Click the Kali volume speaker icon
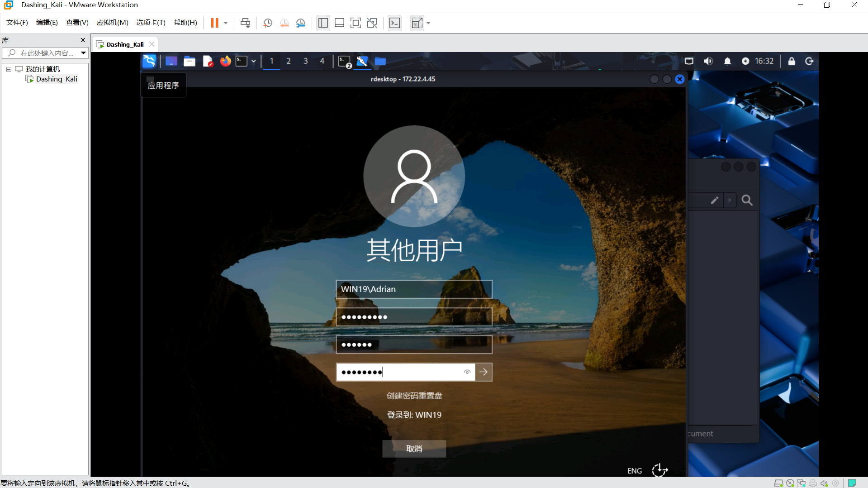The image size is (868, 488). (708, 61)
